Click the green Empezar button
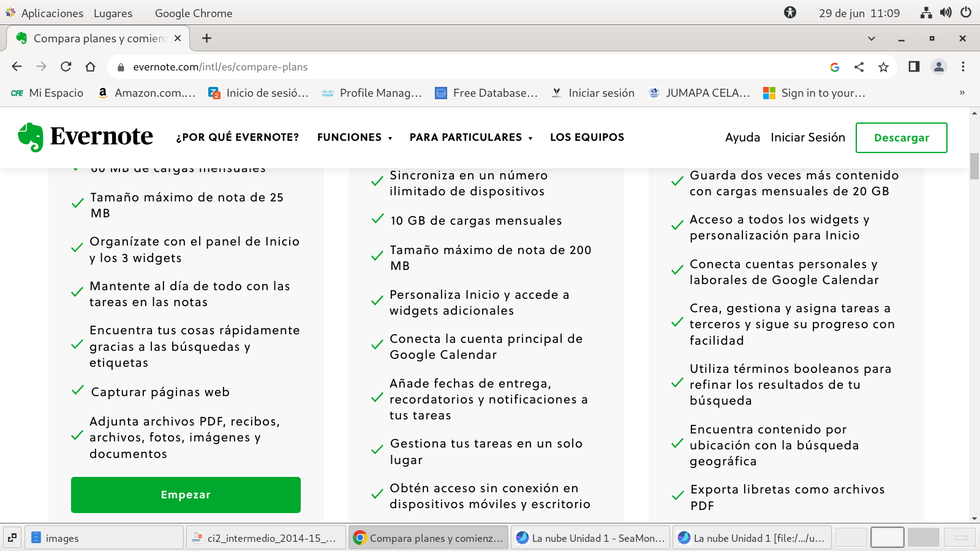The image size is (980, 551). 186,495
